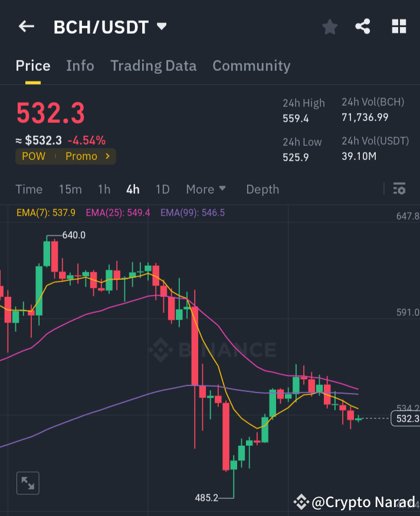Switch to the 15m candle interval

point(70,189)
